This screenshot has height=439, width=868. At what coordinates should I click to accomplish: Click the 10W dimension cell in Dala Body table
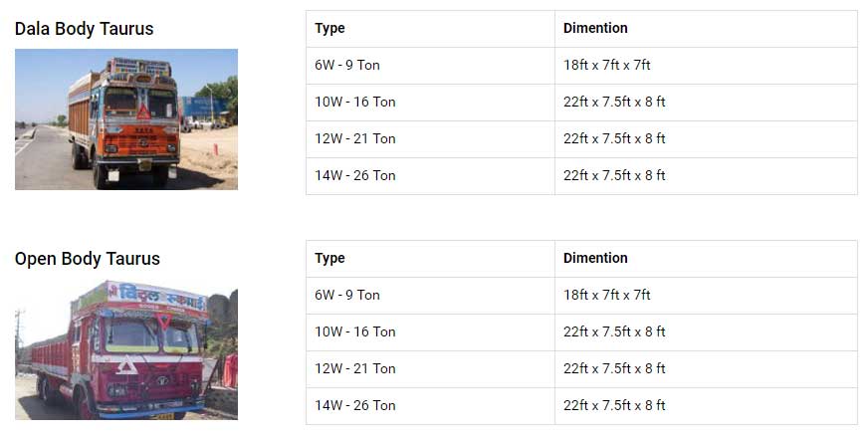click(x=614, y=103)
